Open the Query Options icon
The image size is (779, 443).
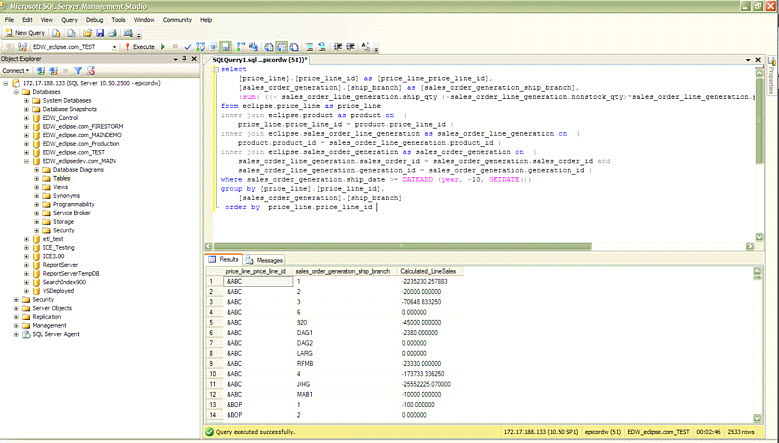pyautogui.click(x=213, y=47)
